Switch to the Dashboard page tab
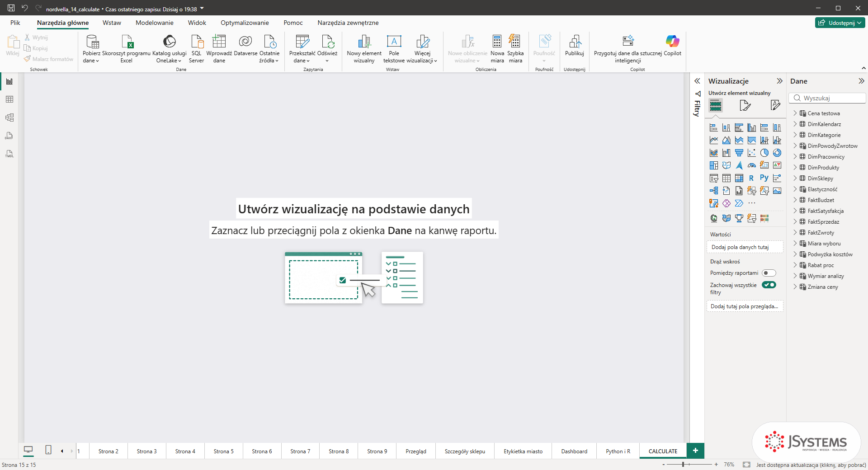This screenshot has width=868, height=470. (574, 451)
